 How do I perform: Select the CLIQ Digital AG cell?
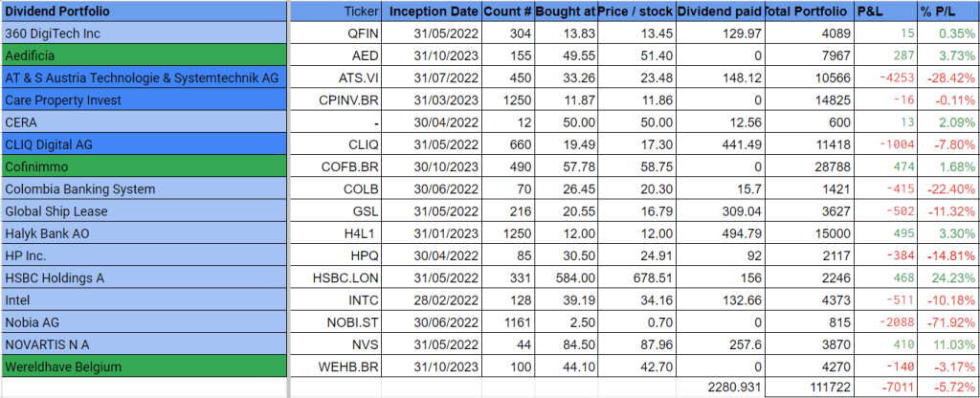144,144
